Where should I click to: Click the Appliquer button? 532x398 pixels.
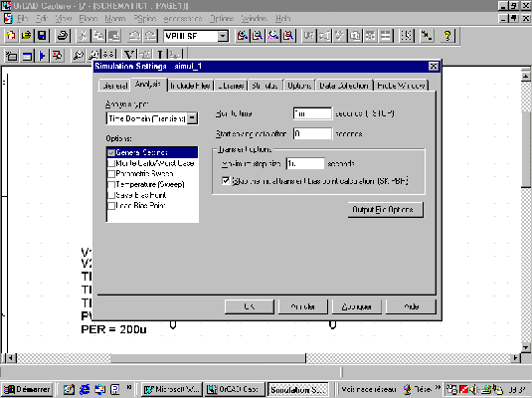point(356,306)
